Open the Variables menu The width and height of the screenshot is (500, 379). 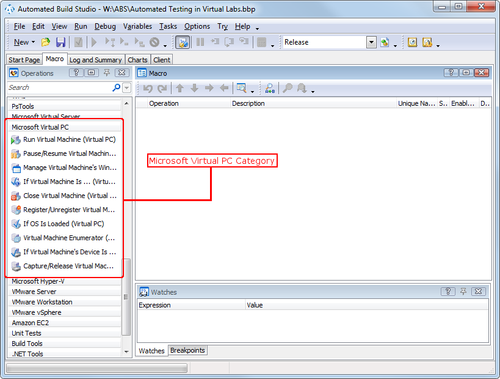[x=137, y=26]
